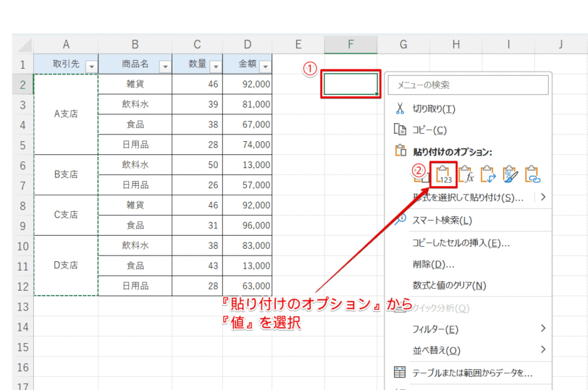Choose the Paste Link option
The width and height of the screenshot is (588, 390).
coord(532,174)
